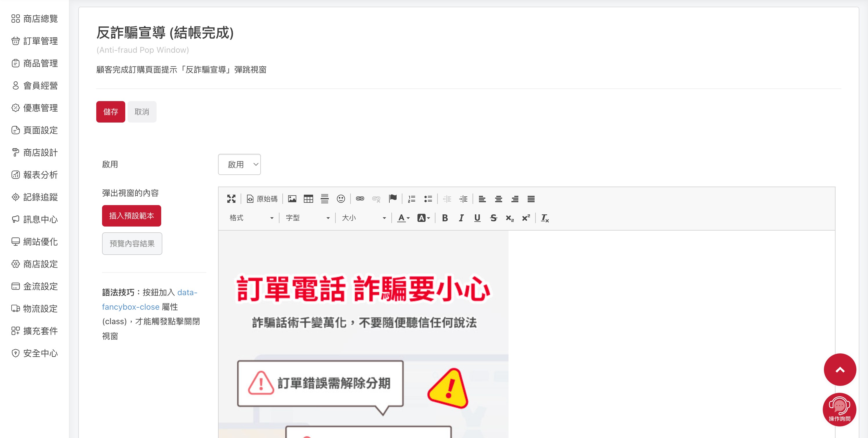Open 訊息中心 in sidebar
This screenshot has height=438, width=868.
pyautogui.click(x=34, y=220)
